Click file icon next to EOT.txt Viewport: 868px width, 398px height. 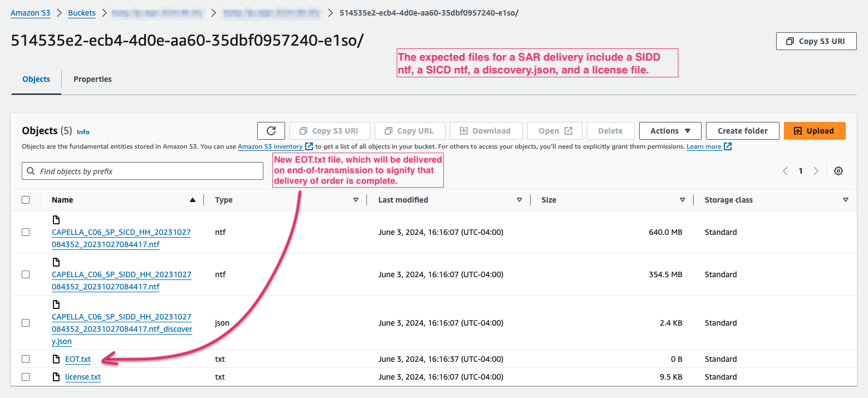[x=56, y=359]
